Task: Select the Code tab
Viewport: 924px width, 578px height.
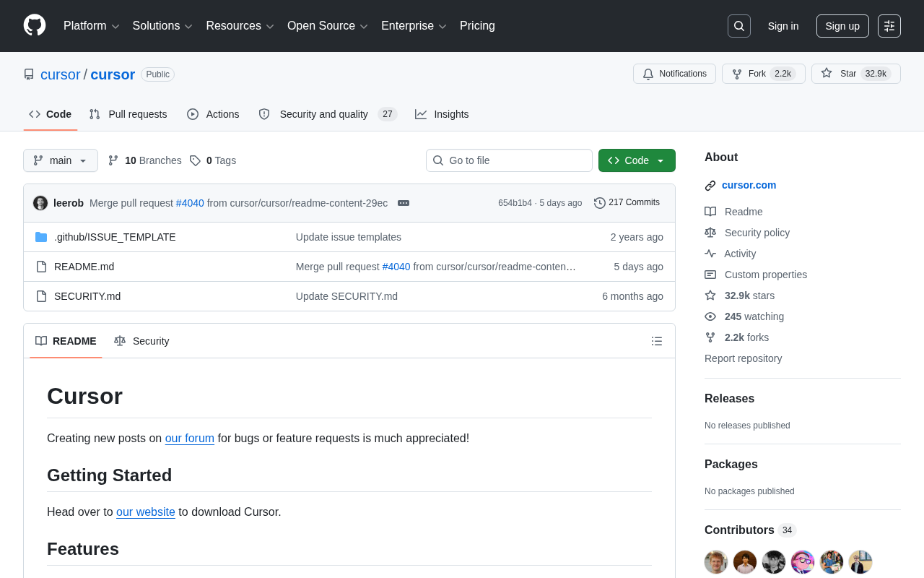Action: 51,114
